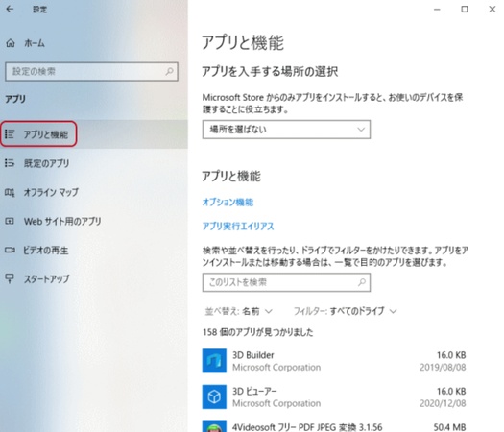
Task: Open オフライン マップ settings page
Action: pos(51,192)
